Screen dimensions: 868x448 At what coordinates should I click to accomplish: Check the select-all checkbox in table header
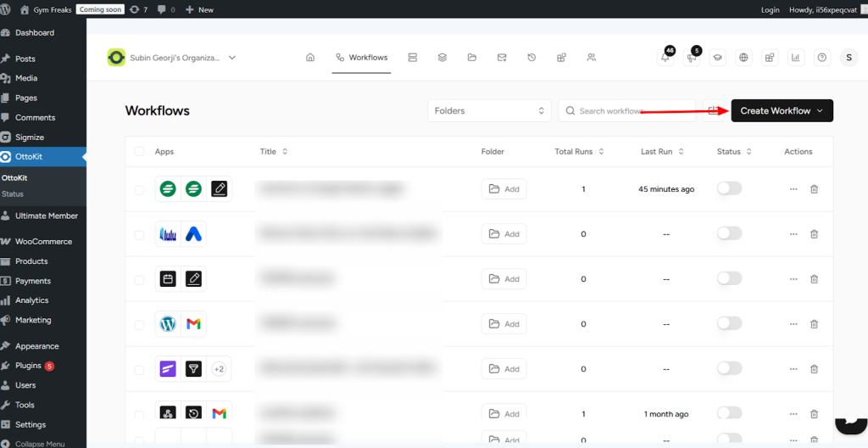[x=139, y=152]
